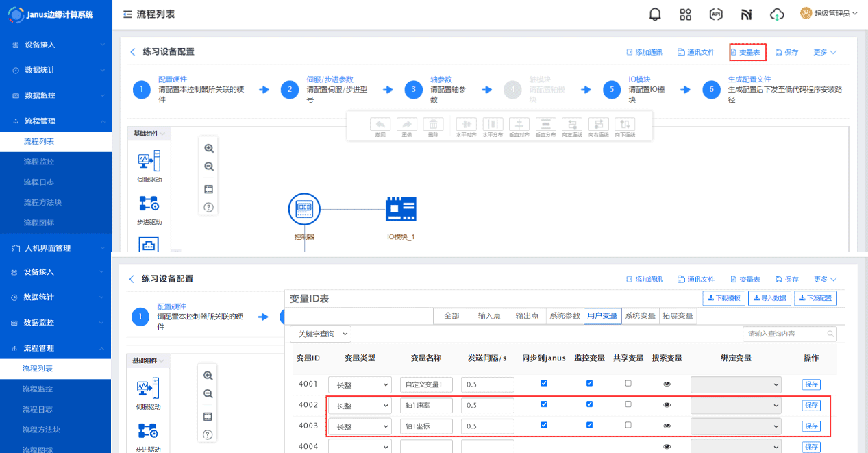Click the API icon in top bar
This screenshot has width=868, height=453.
pyautogui.click(x=716, y=14)
